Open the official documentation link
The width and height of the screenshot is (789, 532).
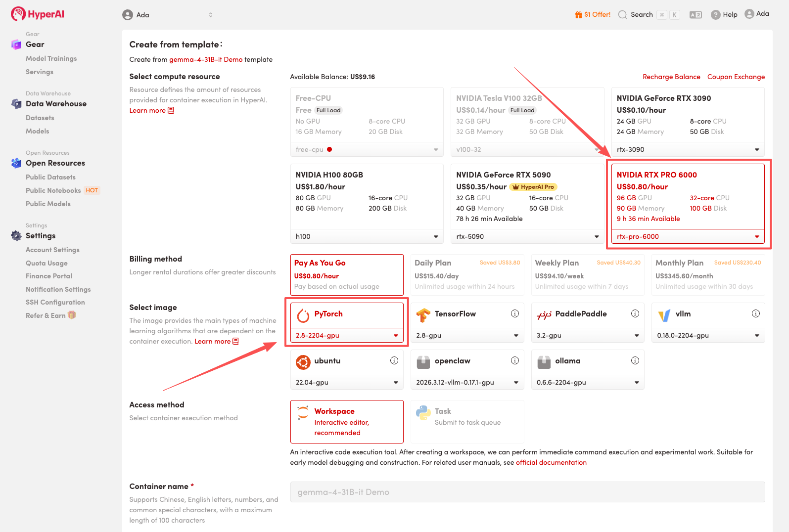coord(551,462)
